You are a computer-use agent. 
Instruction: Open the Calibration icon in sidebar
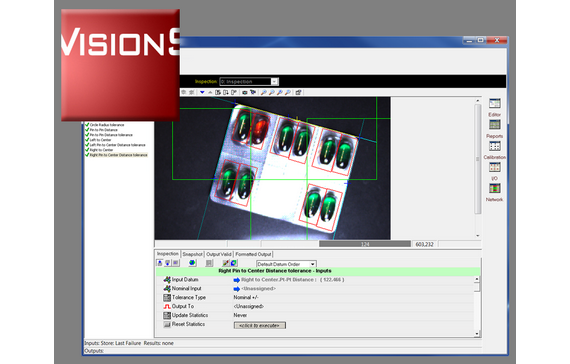tap(494, 146)
